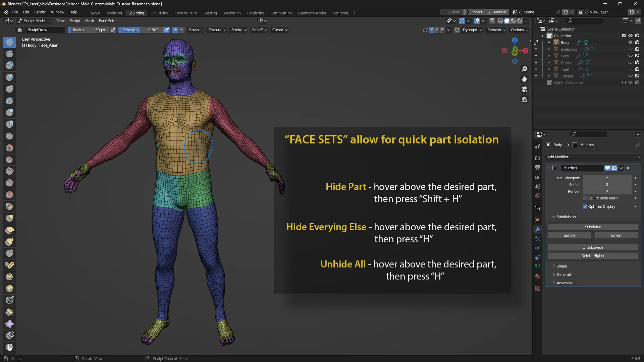
Task: Click the Level Viewport value field
Action: tap(607, 178)
